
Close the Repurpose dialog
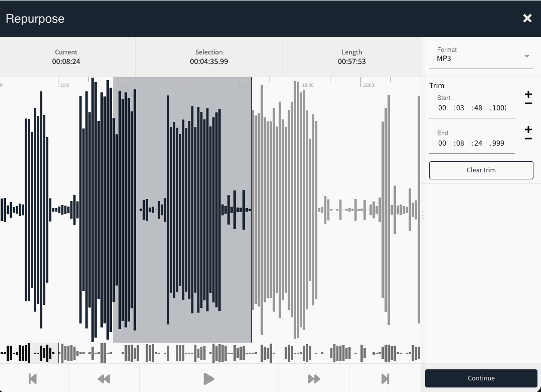click(x=527, y=19)
